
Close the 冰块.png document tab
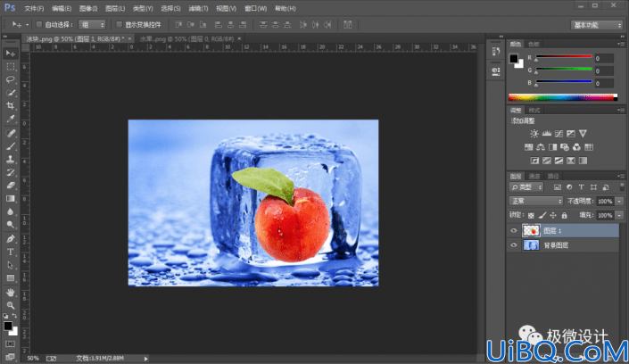(x=129, y=38)
